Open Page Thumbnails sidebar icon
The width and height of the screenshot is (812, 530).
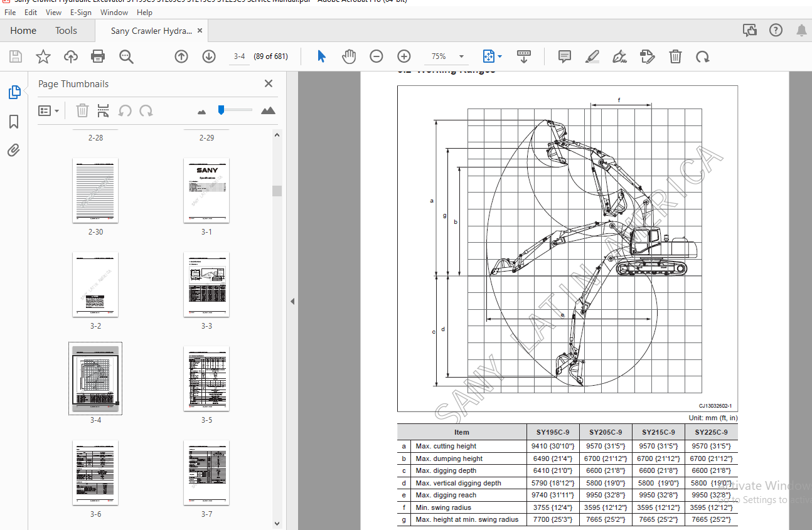pos(14,92)
